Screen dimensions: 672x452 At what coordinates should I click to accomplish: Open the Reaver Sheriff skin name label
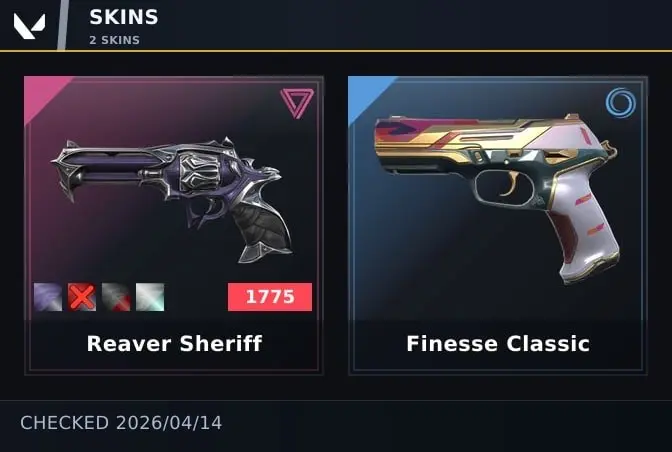tap(174, 344)
